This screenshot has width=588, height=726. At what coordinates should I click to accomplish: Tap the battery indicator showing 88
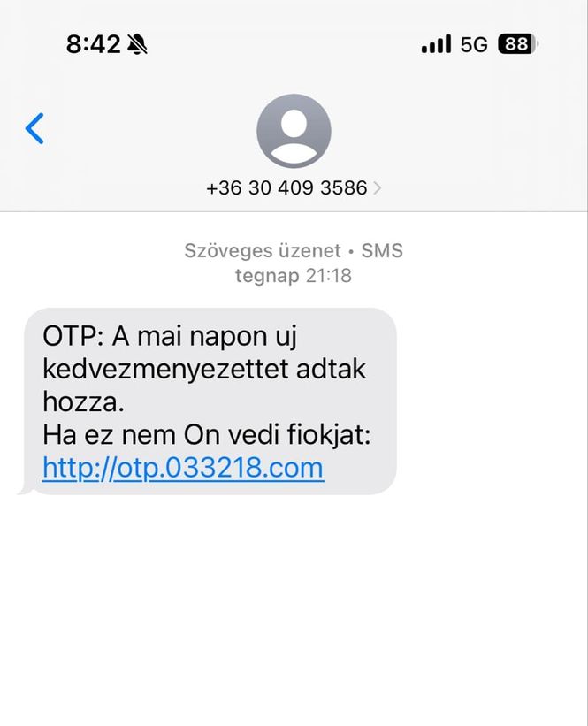tap(518, 44)
